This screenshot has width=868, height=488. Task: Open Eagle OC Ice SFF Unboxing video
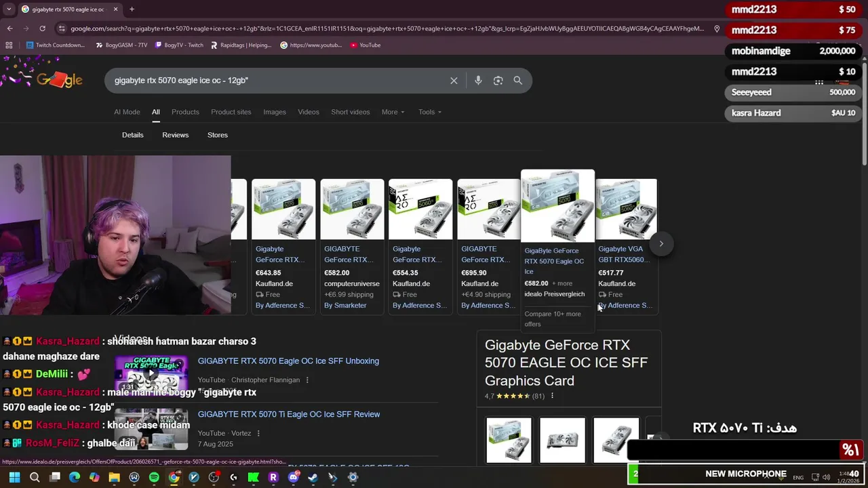[288, 361]
